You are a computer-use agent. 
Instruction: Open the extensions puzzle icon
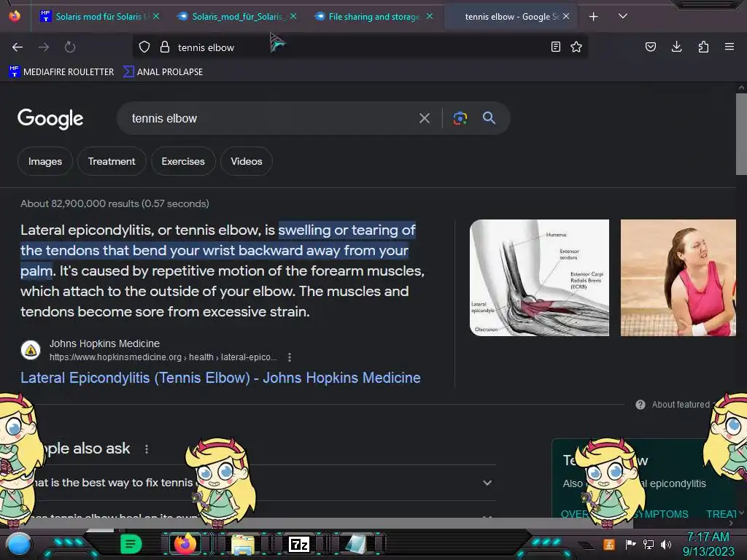pyautogui.click(x=703, y=47)
